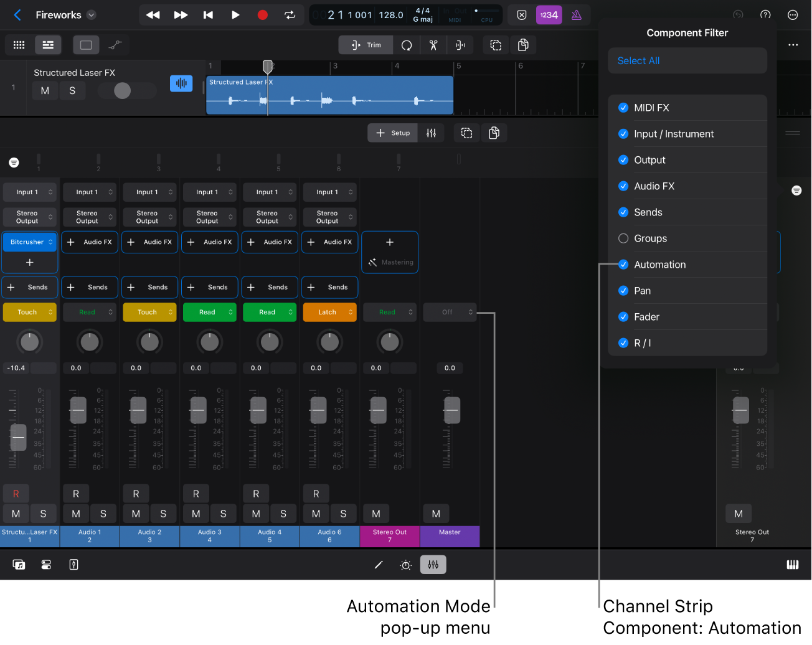
Task: Add Sends on Audio 4 strip
Action: [270, 287]
